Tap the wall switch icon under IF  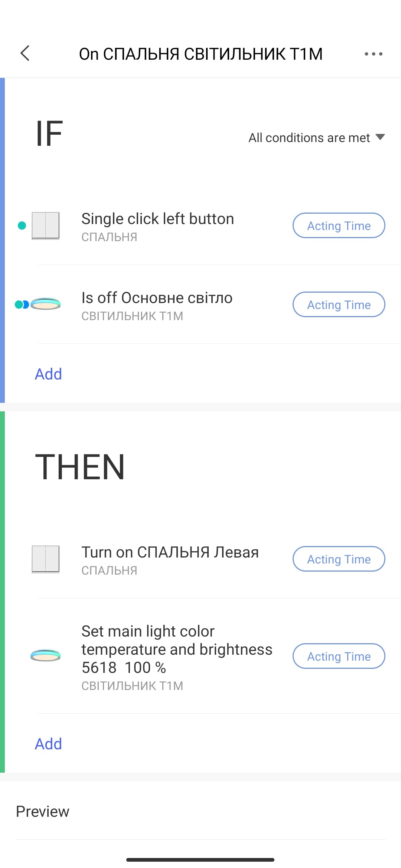(45, 226)
